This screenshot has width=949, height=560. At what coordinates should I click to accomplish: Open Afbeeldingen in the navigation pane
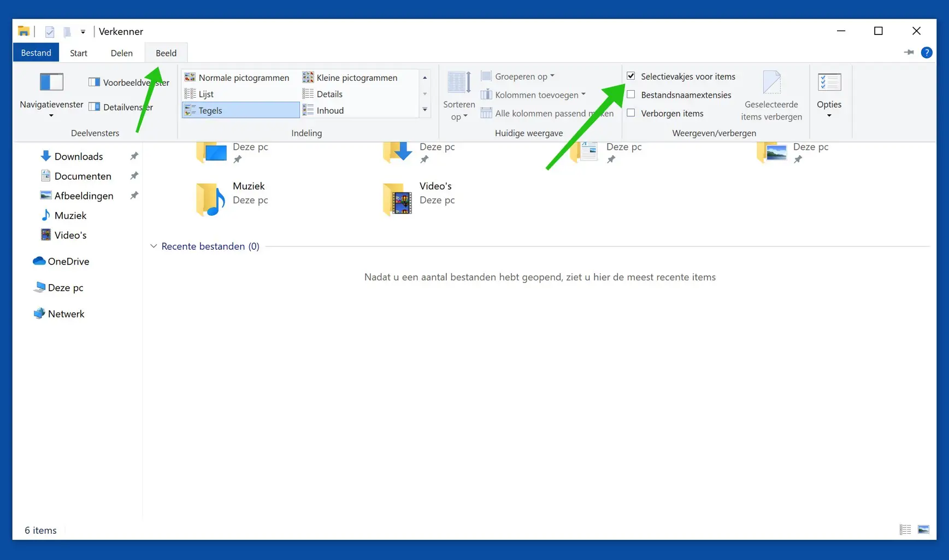[x=84, y=196]
